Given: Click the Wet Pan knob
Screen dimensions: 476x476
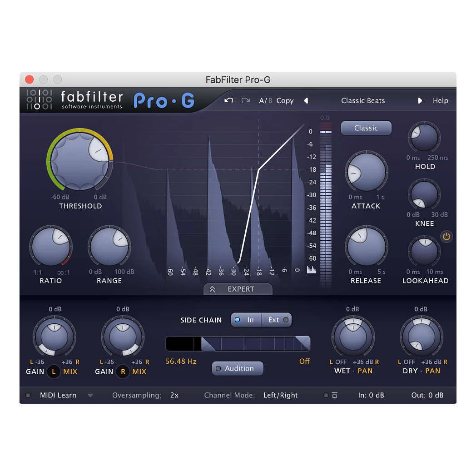Looking at the screenshot, I should click(353, 337).
